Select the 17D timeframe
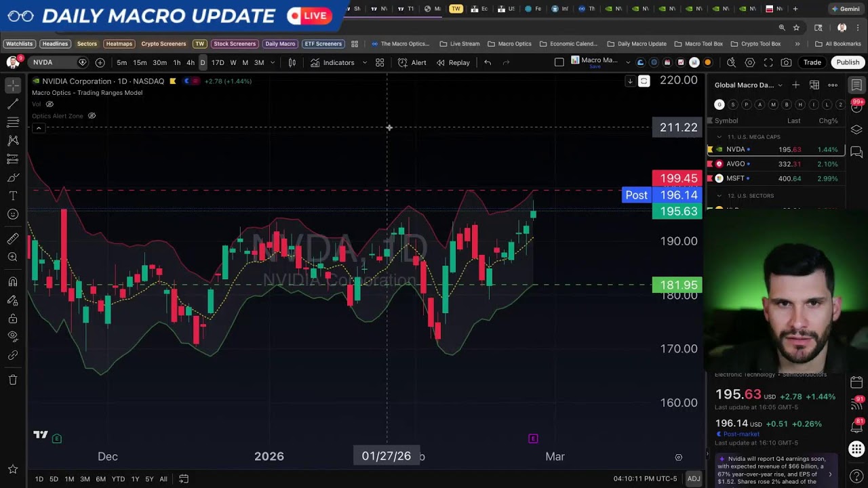 tap(218, 62)
